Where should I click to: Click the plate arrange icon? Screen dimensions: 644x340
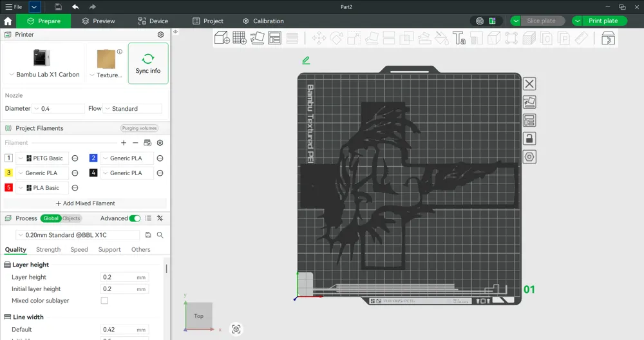click(529, 120)
